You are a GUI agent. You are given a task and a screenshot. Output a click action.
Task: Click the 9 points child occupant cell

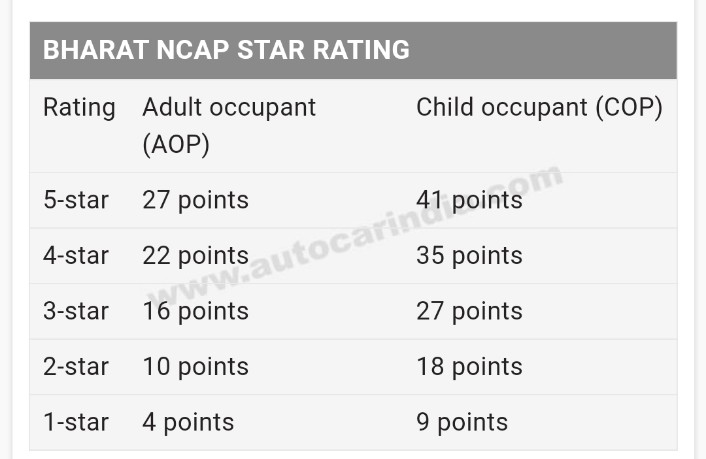tap(462, 422)
